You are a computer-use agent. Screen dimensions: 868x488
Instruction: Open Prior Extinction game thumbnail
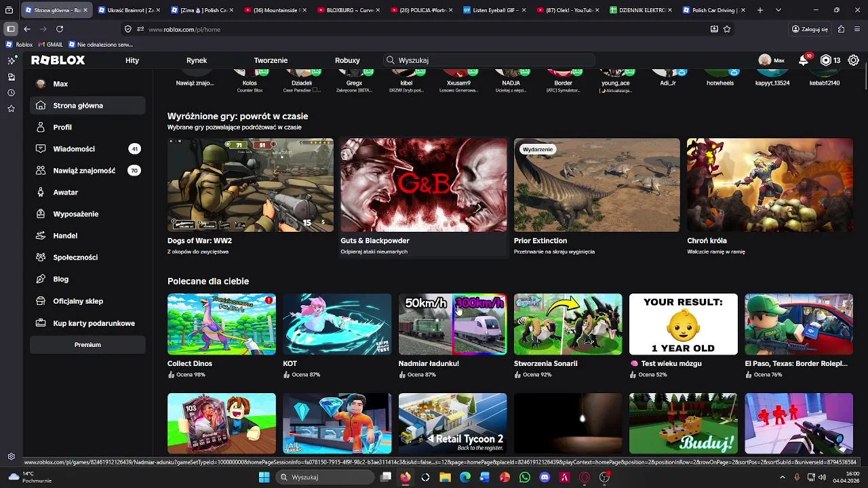[x=597, y=185]
